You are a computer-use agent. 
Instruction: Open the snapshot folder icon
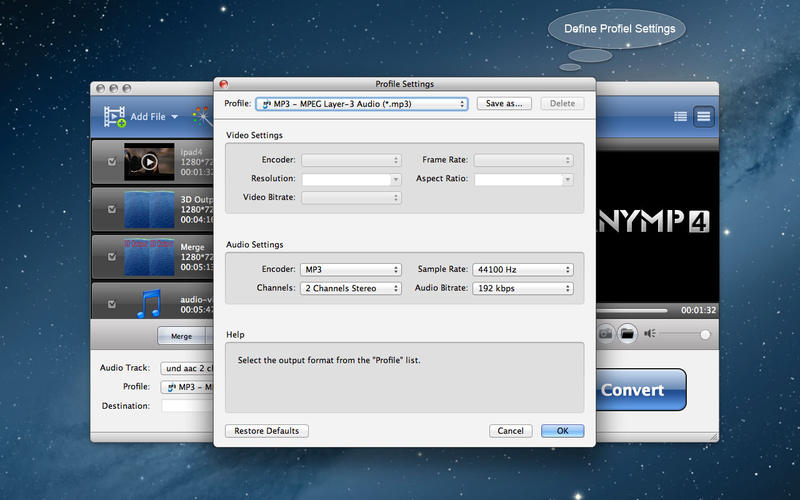(627, 334)
